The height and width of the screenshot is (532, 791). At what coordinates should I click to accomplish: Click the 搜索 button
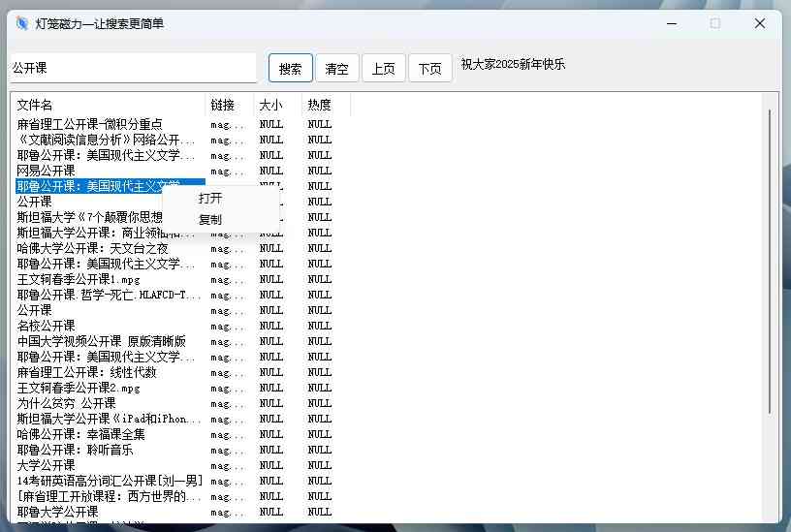pyautogui.click(x=291, y=68)
